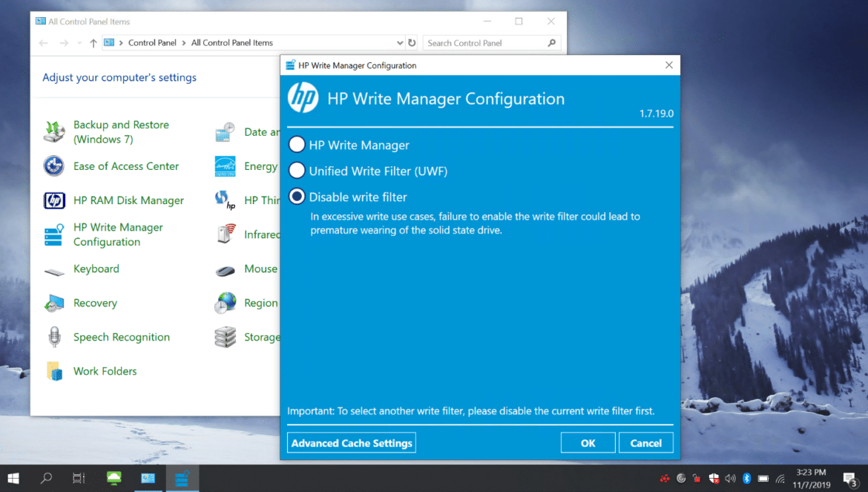This screenshot has height=492, width=868.
Task: Click the Search Control Panel field
Action: pyautogui.click(x=492, y=42)
